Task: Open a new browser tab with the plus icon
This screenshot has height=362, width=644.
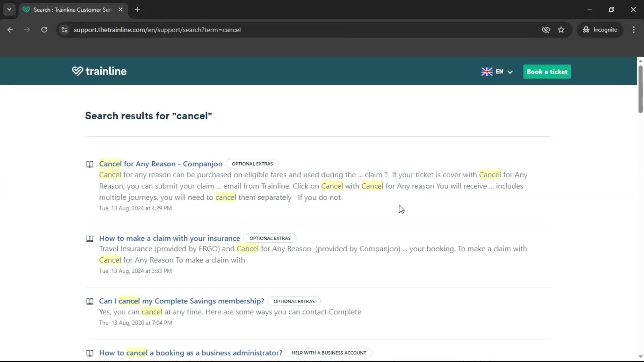Action: (x=137, y=9)
